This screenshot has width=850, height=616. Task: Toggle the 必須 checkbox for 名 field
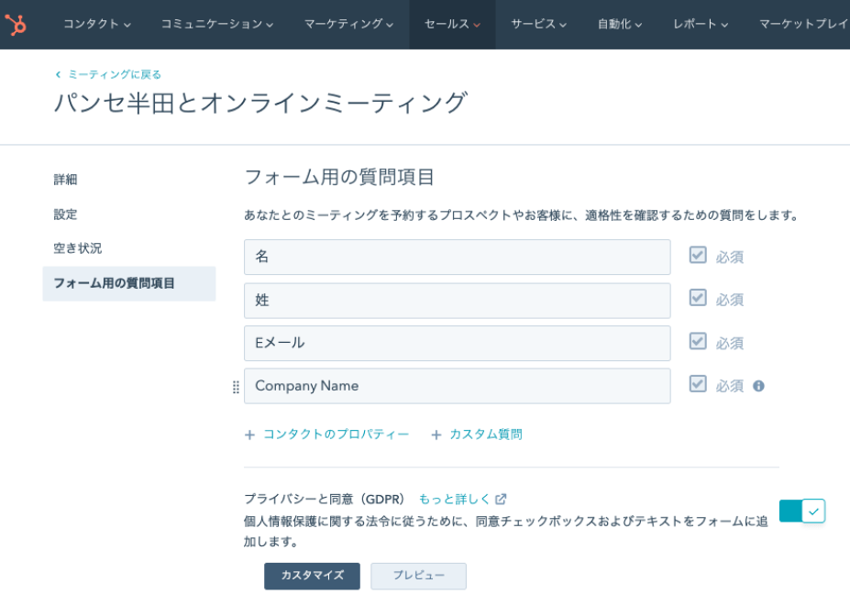[698, 256]
